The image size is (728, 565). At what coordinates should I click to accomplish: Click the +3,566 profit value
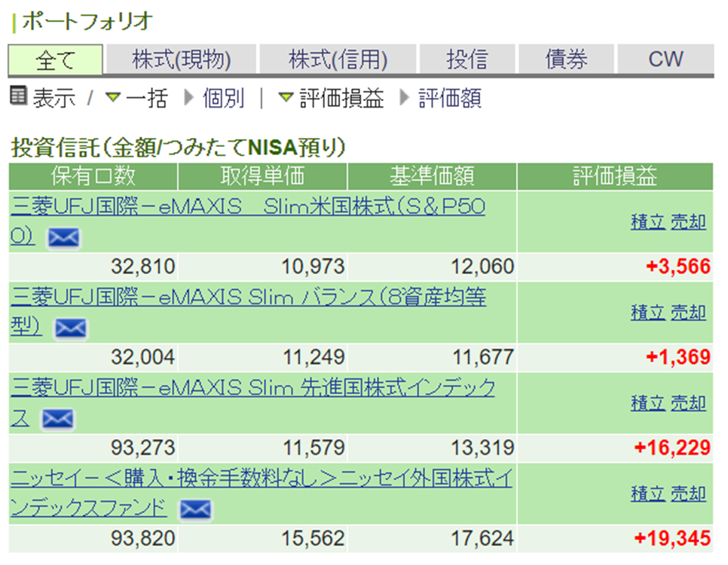[678, 267]
